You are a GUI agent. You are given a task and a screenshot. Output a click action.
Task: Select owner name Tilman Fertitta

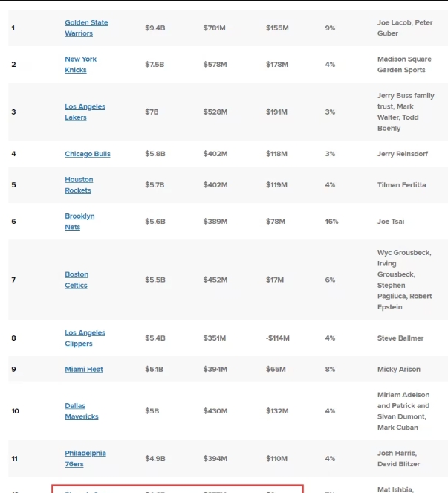(401, 185)
